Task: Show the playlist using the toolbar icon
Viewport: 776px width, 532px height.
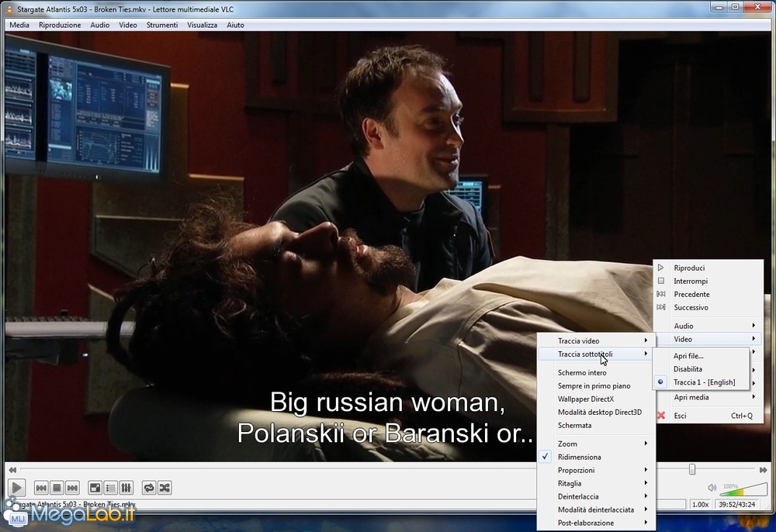Action: point(110,488)
